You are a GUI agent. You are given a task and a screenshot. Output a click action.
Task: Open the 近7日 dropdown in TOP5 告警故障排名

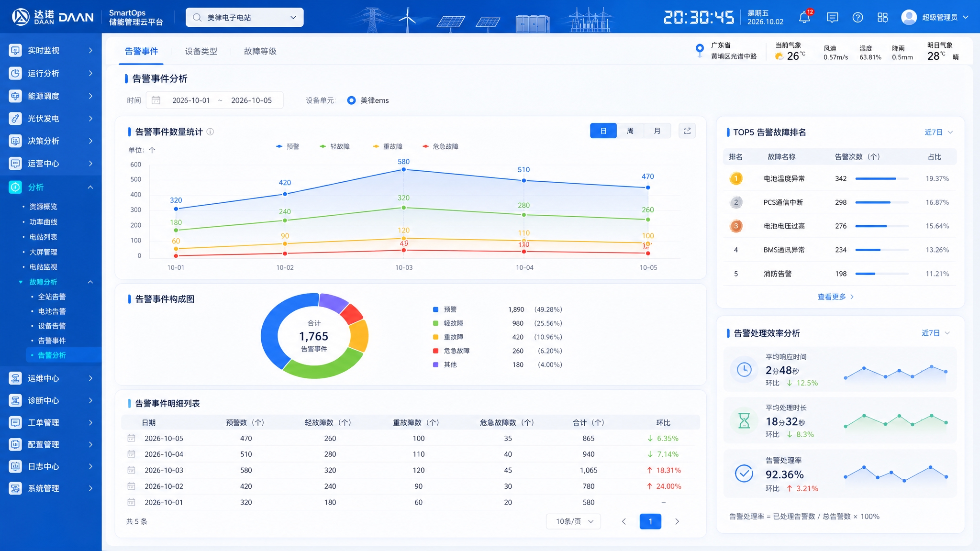point(938,132)
